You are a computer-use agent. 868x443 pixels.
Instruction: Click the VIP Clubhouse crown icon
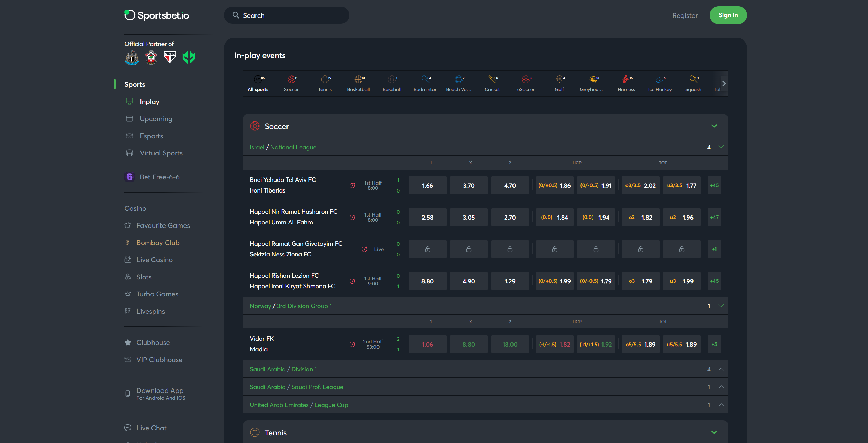[x=128, y=359]
